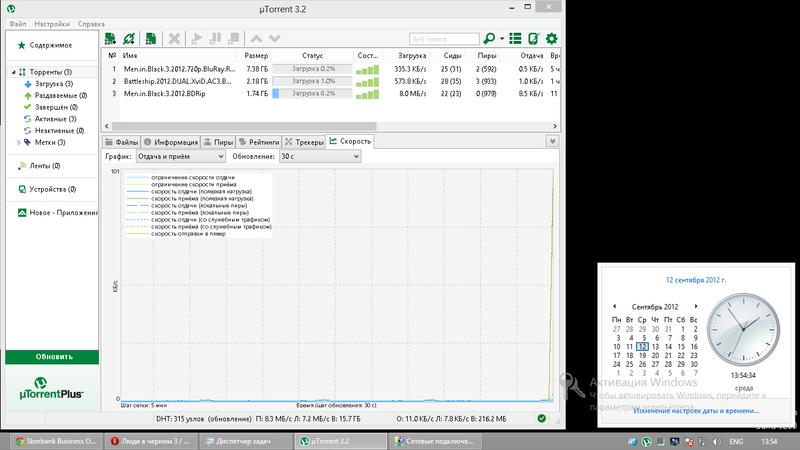Open Изменение настроек даты и времени link
This screenshot has height=450, width=800.
pos(696,411)
